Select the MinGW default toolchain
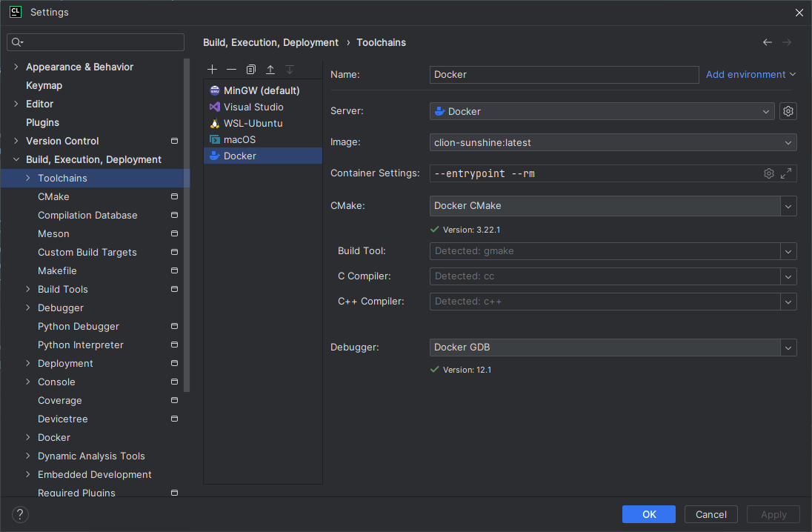Viewport: 812px width, 532px height. click(261, 90)
